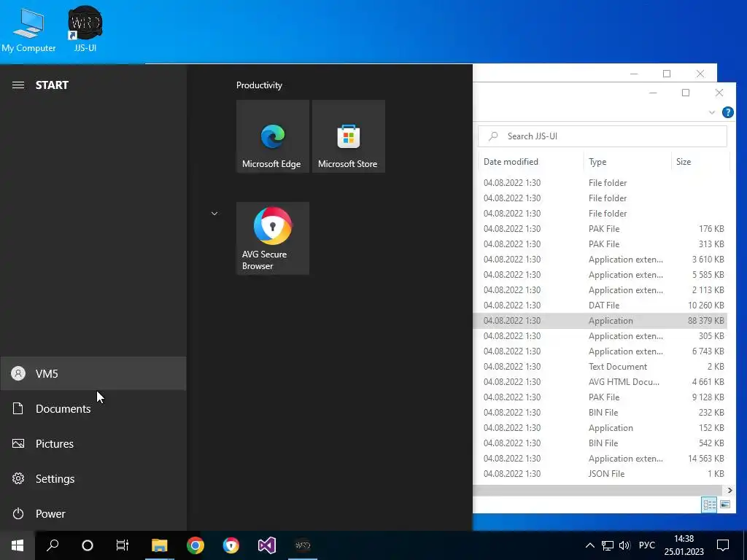Open Task View in taskbar
Viewport: 747px width, 560px height.
123,545
